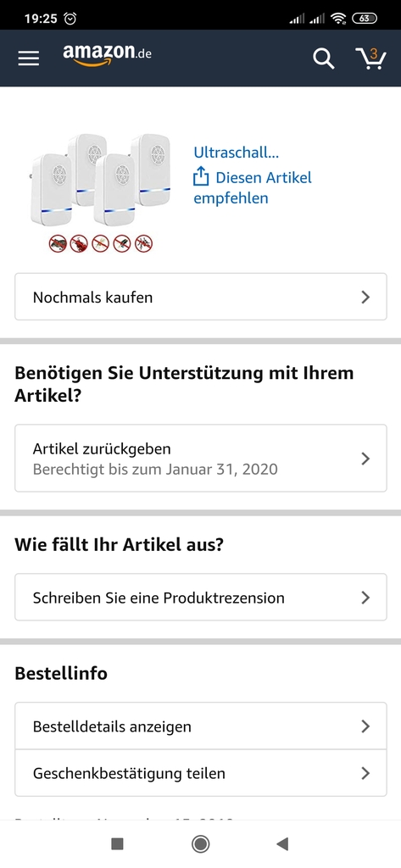Tap the Nochmals kaufen button
Screen dimensions: 401x868
(x=200, y=297)
